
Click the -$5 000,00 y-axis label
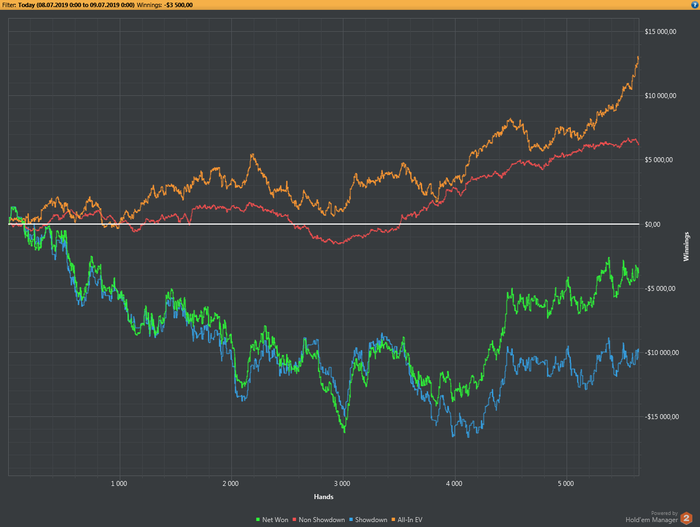click(x=660, y=289)
